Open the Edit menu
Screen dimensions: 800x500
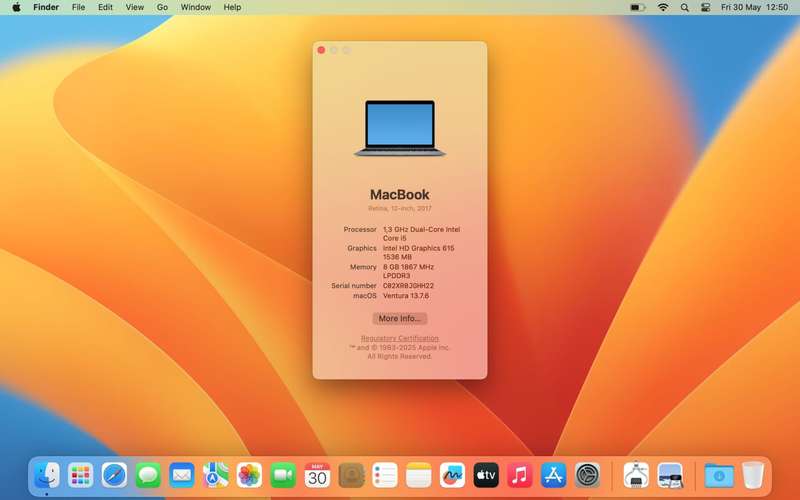pos(105,7)
